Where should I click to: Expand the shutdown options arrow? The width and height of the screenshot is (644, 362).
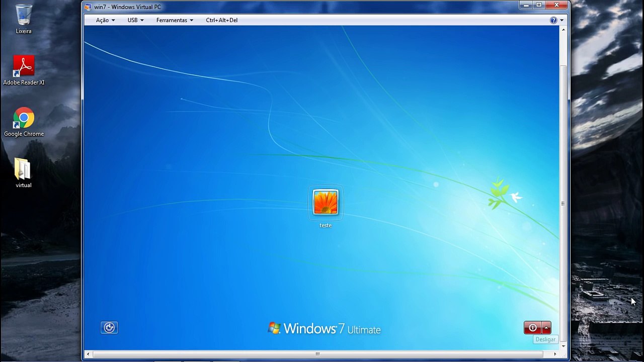point(546,328)
